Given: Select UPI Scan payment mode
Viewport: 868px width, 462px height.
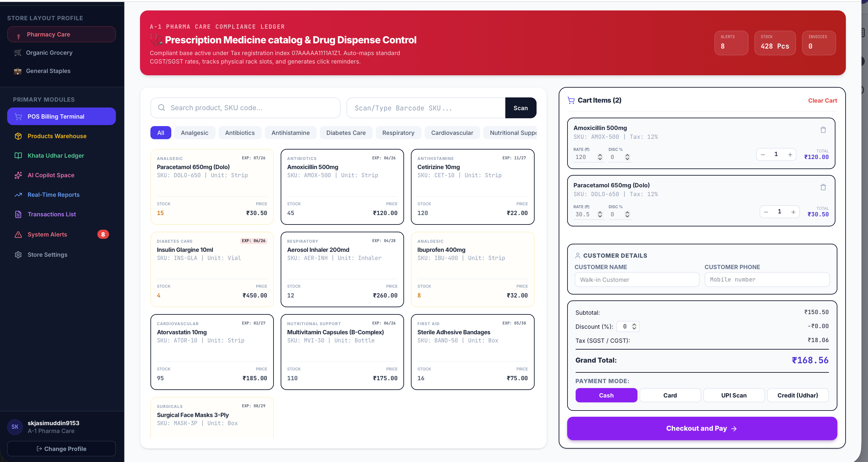Looking at the screenshot, I should pos(734,395).
